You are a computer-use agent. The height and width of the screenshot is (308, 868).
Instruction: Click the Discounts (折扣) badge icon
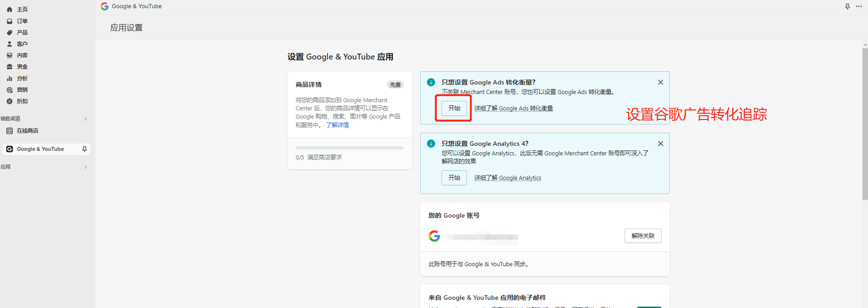pyautogui.click(x=10, y=101)
